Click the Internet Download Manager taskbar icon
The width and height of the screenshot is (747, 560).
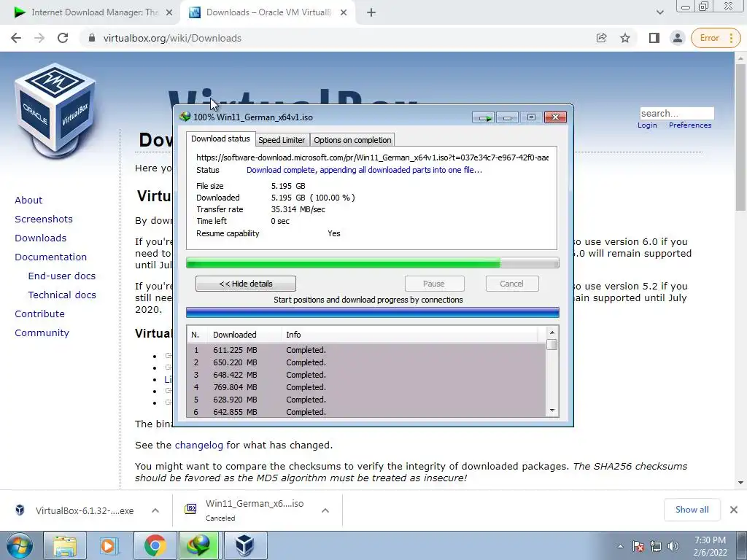point(199,545)
